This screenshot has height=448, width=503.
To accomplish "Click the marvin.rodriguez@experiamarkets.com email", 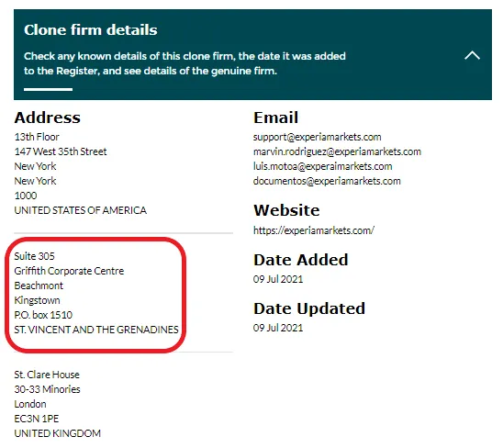I will [337, 151].
